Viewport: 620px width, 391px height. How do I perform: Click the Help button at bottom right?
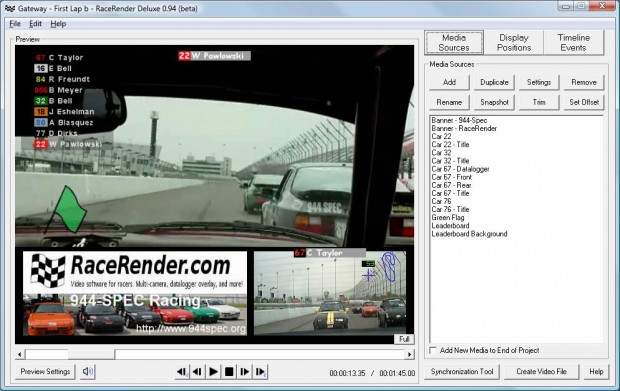(596, 372)
